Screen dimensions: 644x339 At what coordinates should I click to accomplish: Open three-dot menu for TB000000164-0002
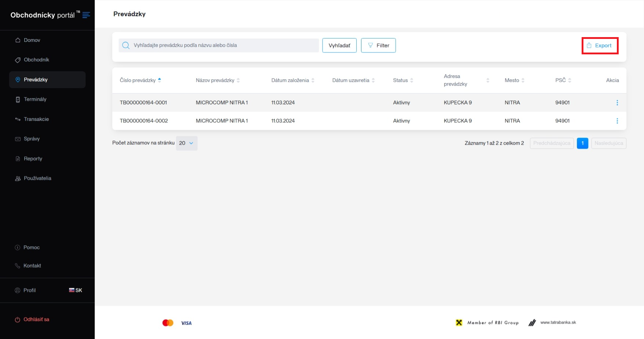[617, 121]
